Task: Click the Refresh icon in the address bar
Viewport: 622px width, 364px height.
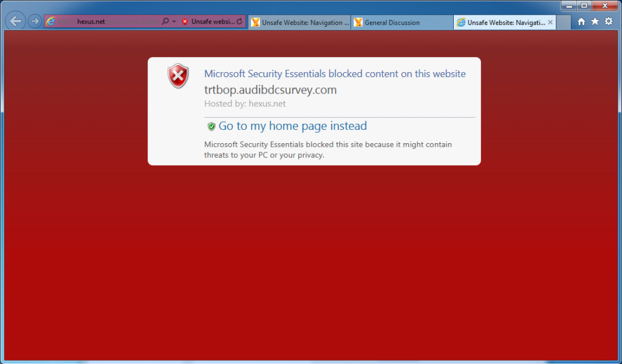Action: [x=239, y=21]
